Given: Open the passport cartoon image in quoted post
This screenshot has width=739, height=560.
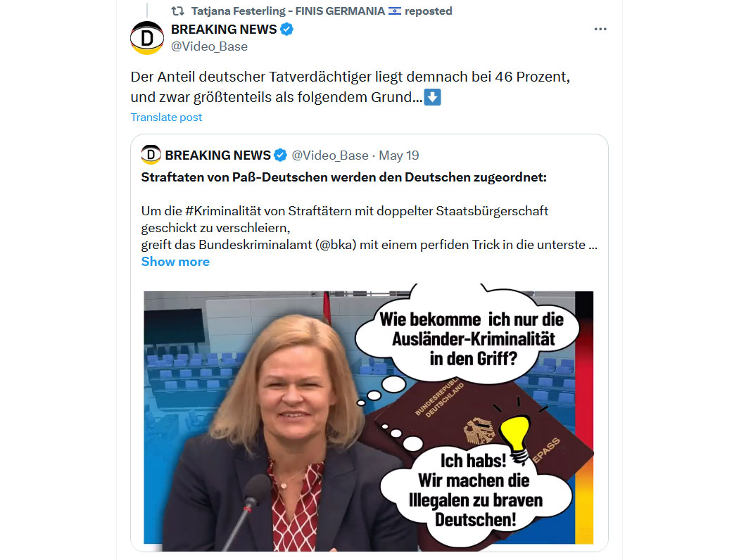Looking at the screenshot, I should coord(369,417).
